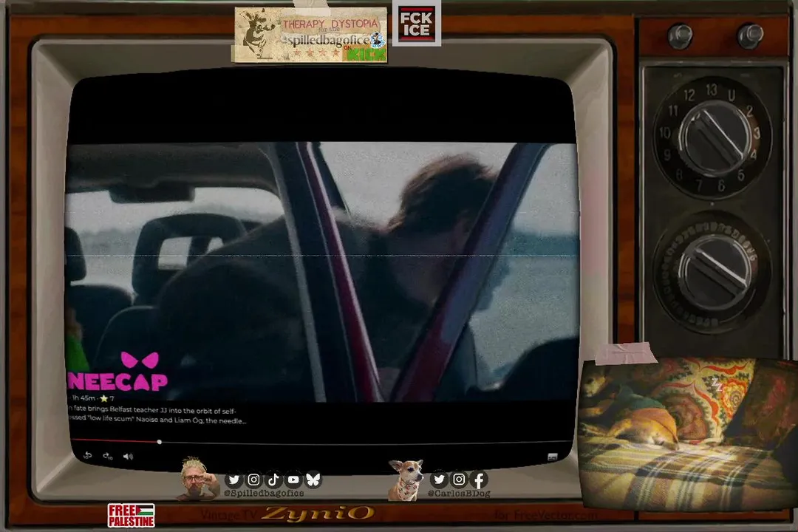Click the movie description text about Belfast teacher

point(157,415)
